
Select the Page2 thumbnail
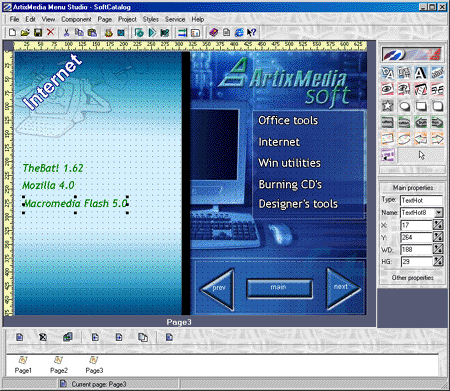[x=59, y=365]
